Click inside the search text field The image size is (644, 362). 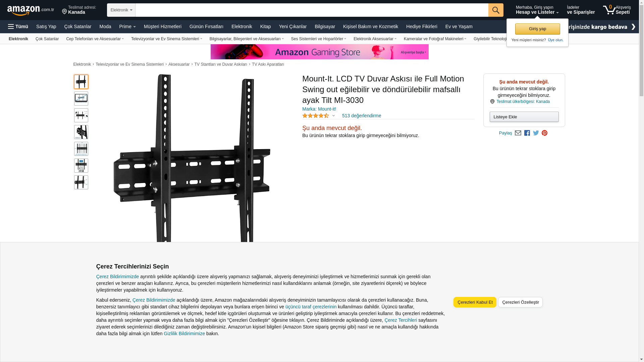[312, 10]
